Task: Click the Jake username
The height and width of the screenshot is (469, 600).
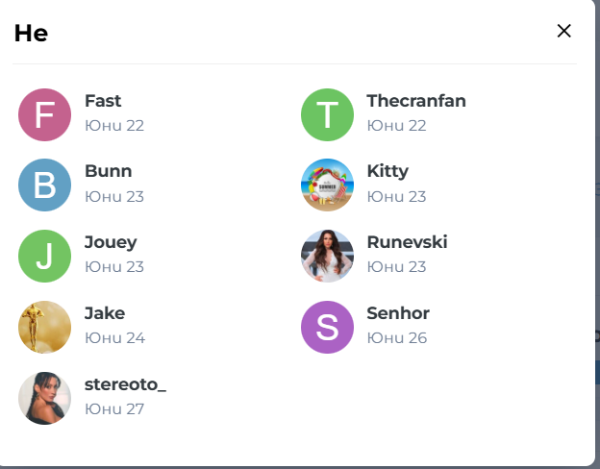Action: (105, 313)
